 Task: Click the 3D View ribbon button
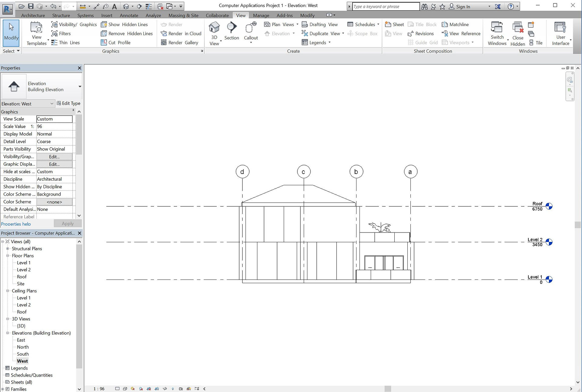tap(214, 33)
